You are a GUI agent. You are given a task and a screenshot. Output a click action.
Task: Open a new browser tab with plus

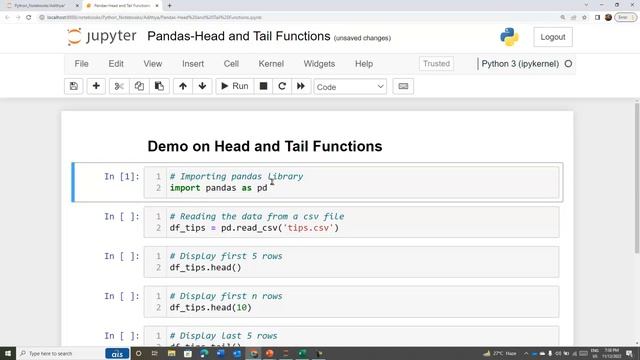169,6
